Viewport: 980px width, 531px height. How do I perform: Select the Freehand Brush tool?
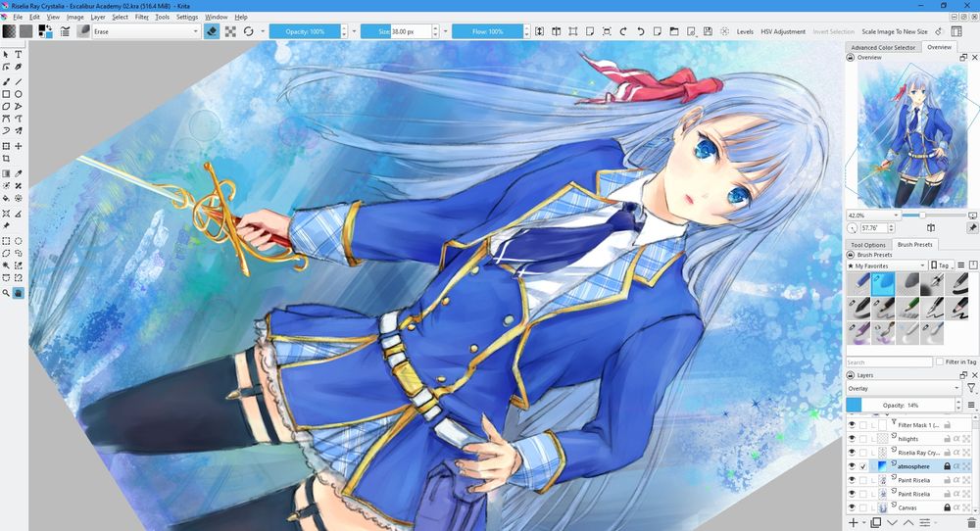coord(6,81)
